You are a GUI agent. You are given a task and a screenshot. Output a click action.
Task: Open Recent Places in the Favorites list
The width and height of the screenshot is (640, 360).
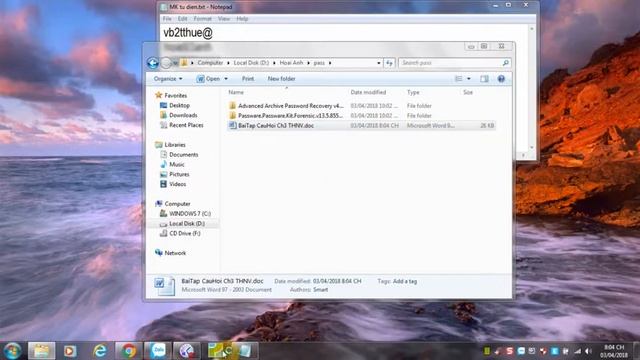point(186,125)
